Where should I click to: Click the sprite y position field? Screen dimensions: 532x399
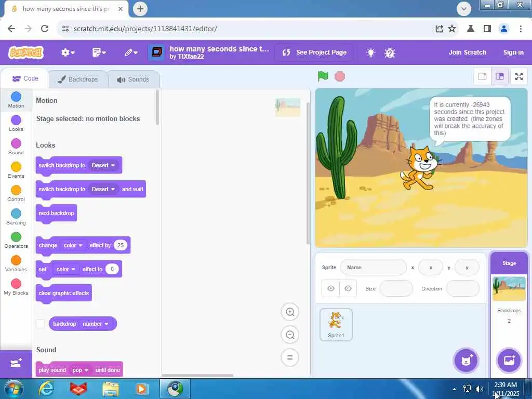pos(467,268)
